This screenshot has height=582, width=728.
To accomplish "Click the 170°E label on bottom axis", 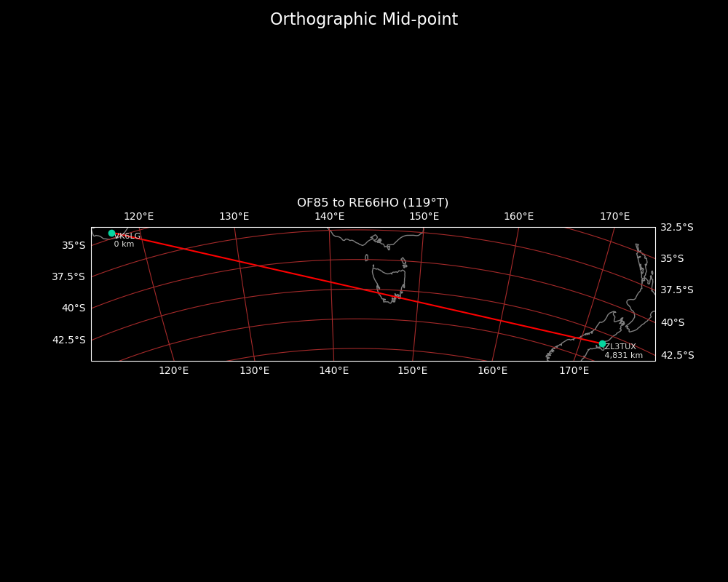I will click(x=574, y=371).
